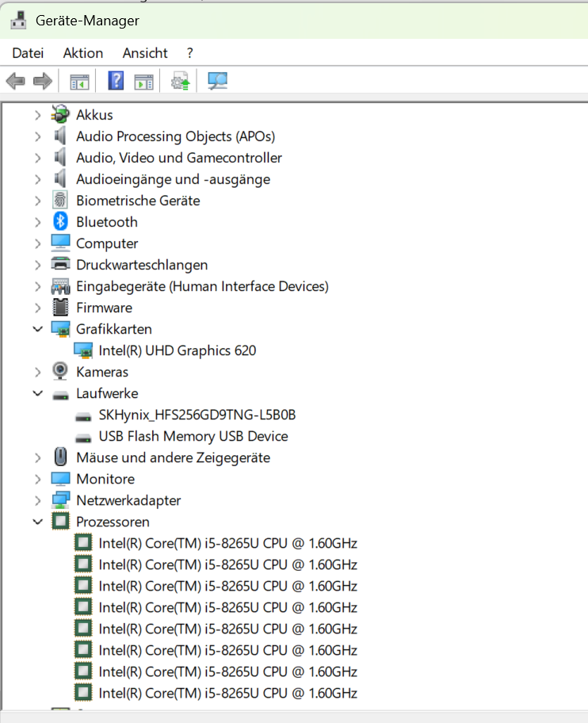Open the Aktion menu

tap(83, 53)
